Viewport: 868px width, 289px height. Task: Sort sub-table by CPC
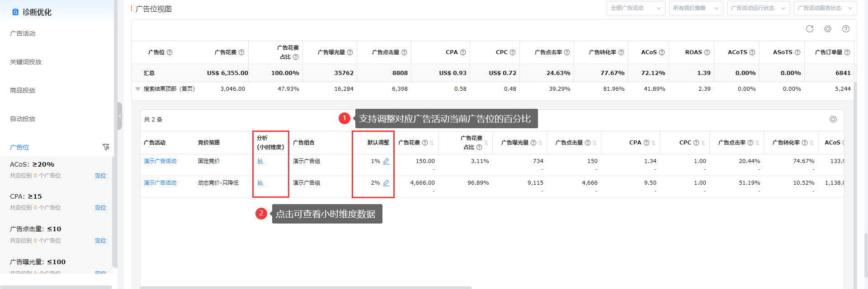[703, 143]
